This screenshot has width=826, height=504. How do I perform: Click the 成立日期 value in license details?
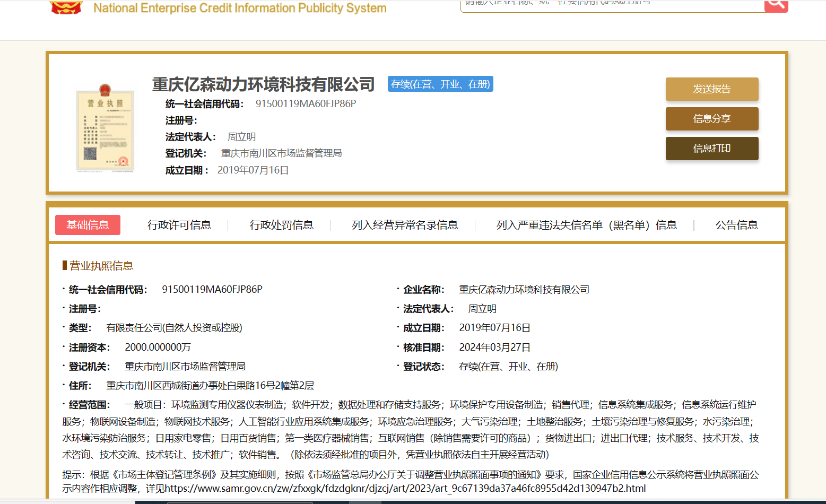tap(494, 328)
